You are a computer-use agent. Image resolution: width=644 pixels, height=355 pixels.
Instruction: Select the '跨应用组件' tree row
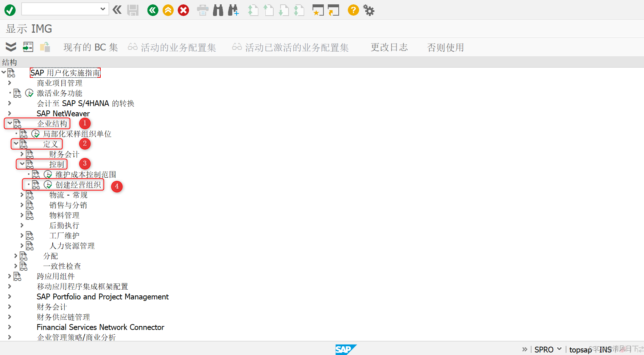[x=56, y=277]
